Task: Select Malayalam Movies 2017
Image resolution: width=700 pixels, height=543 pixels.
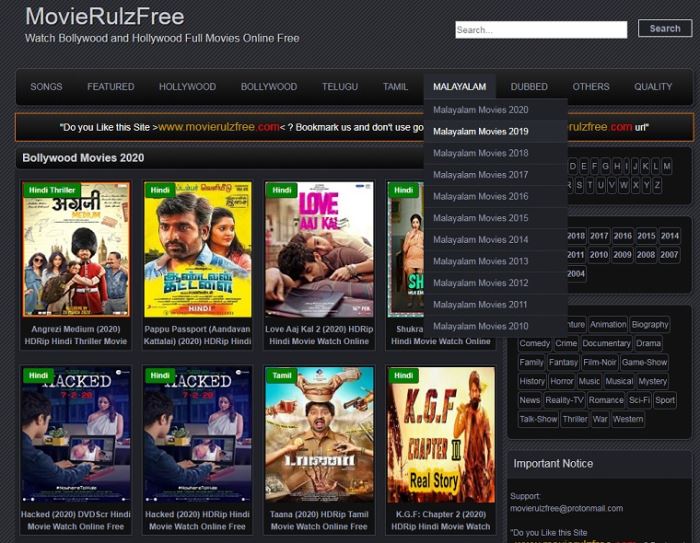Action: pos(496,175)
